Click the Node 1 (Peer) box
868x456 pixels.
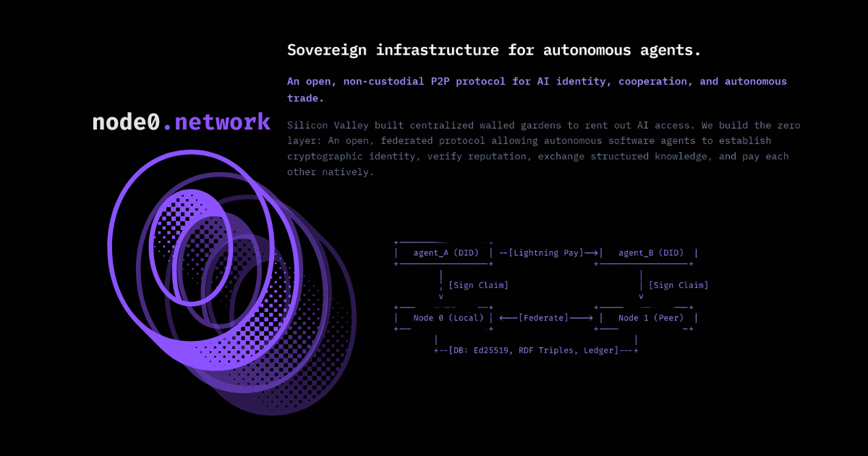pyautogui.click(x=647, y=318)
